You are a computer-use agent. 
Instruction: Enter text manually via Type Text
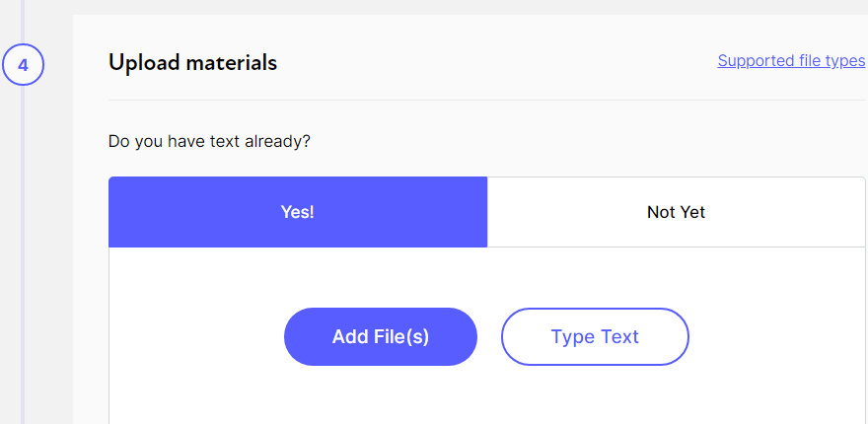click(595, 337)
